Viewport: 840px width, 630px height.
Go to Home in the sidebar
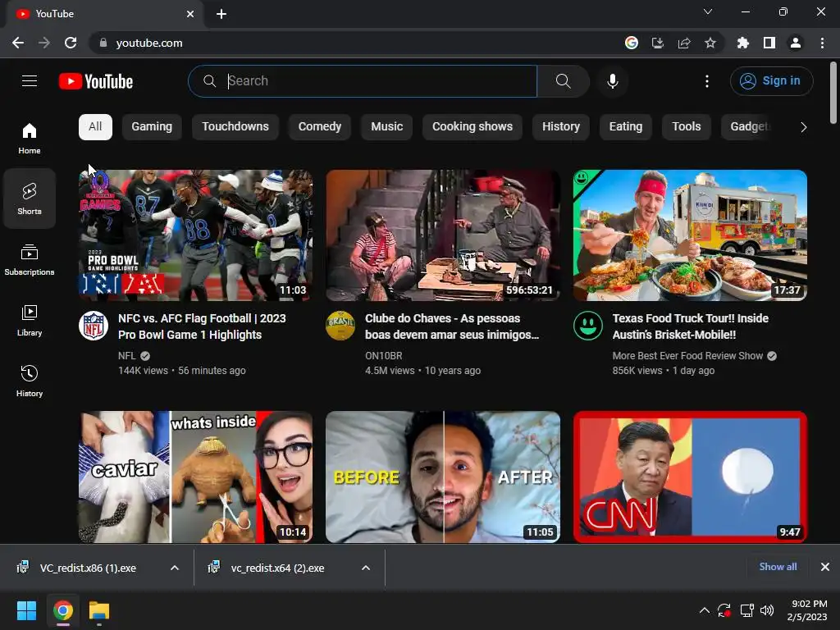pos(30,139)
